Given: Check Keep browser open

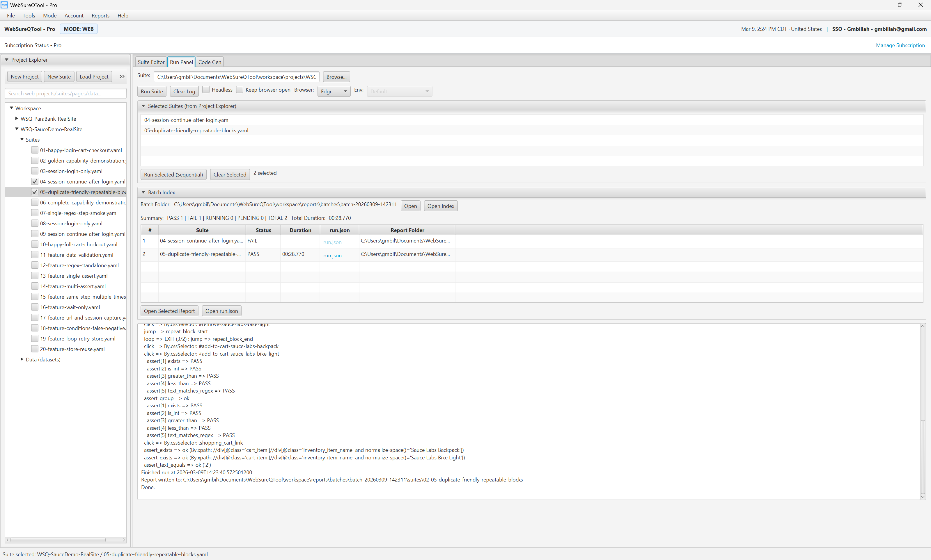Looking at the screenshot, I should [x=240, y=90].
